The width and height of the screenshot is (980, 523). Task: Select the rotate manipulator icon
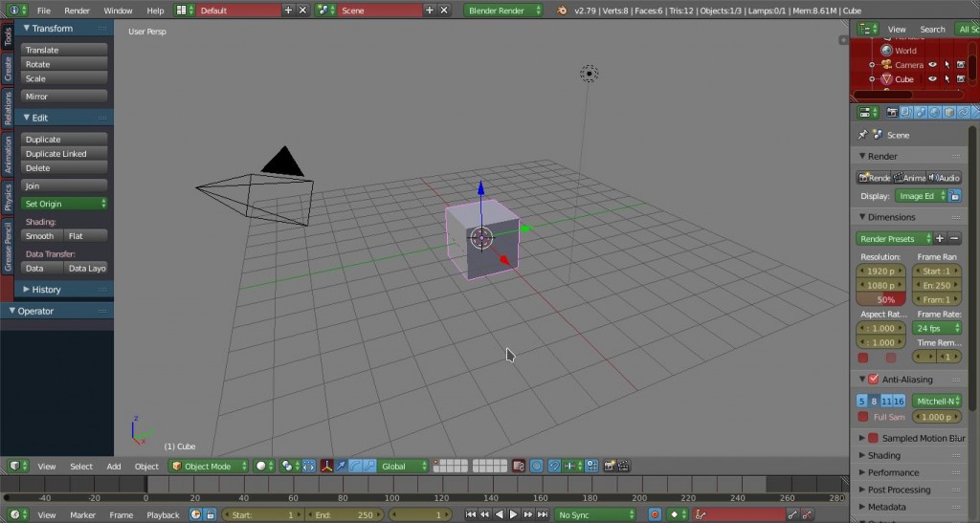(356, 466)
